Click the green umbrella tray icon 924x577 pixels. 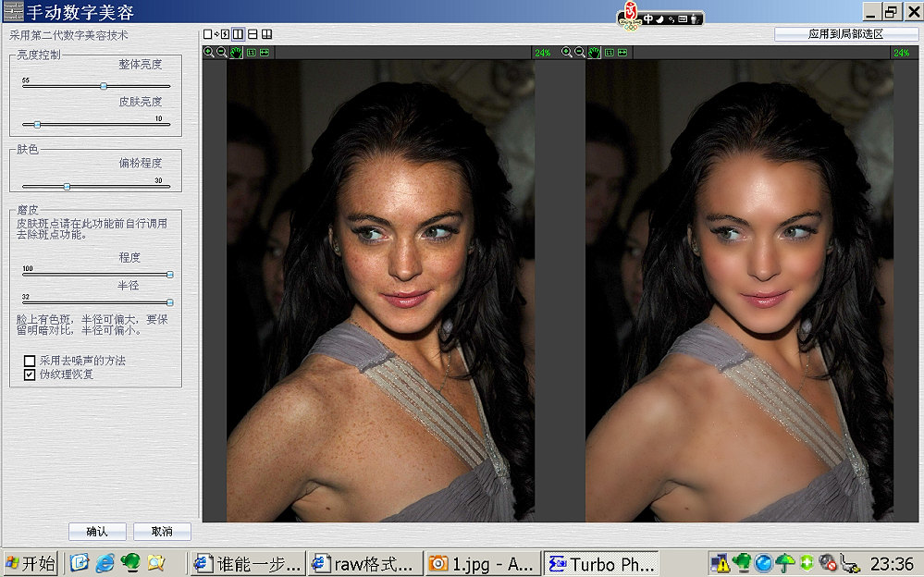point(784,563)
